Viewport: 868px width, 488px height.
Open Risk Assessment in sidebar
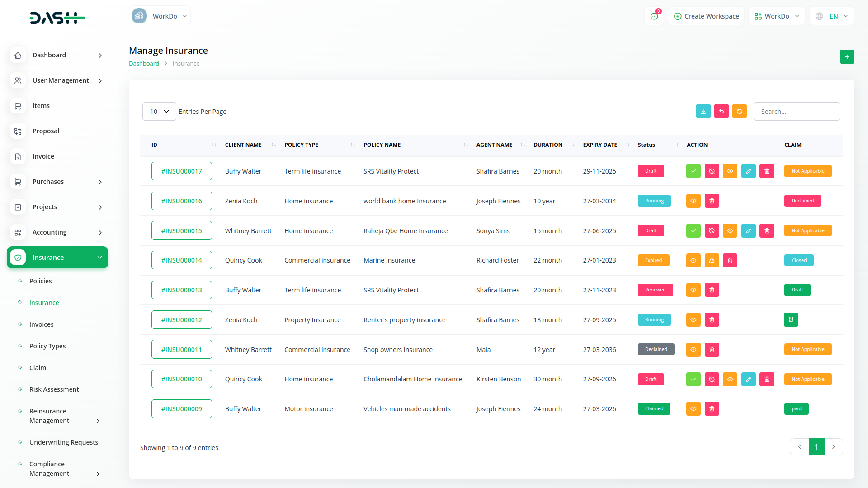54,389
